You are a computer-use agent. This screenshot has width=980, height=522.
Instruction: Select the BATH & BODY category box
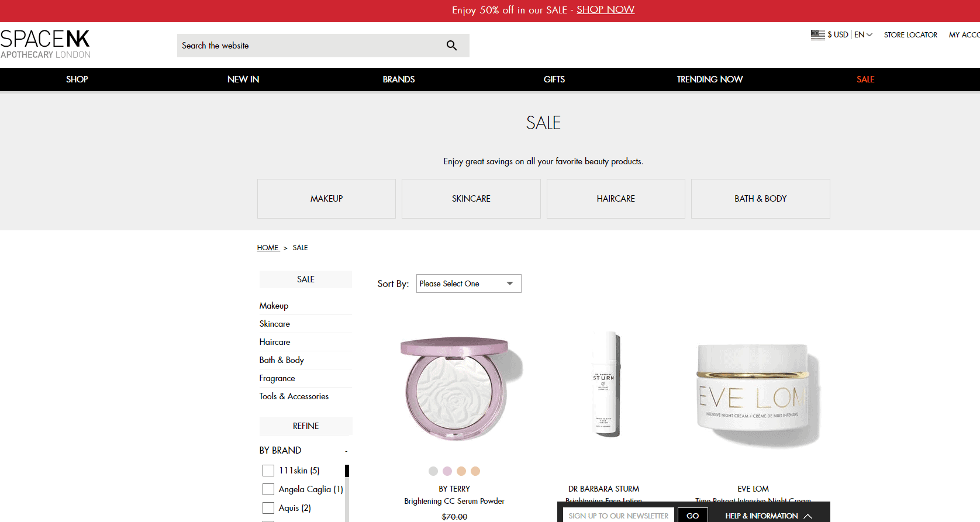(x=761, y=199)
